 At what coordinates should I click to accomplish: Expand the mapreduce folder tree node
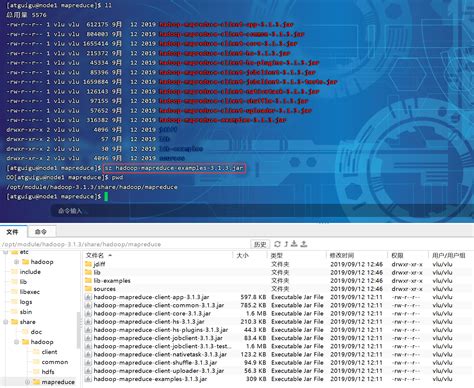coord(27,382)
